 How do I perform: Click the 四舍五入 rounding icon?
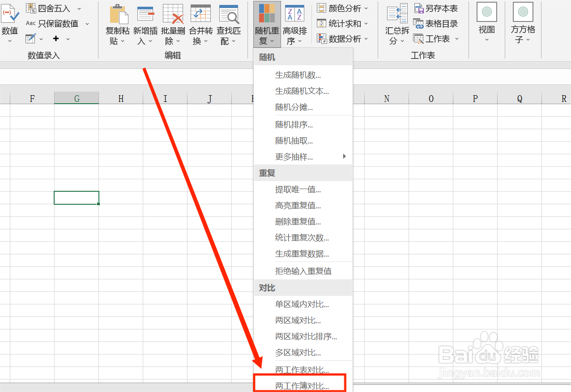[x=31, y=8]
